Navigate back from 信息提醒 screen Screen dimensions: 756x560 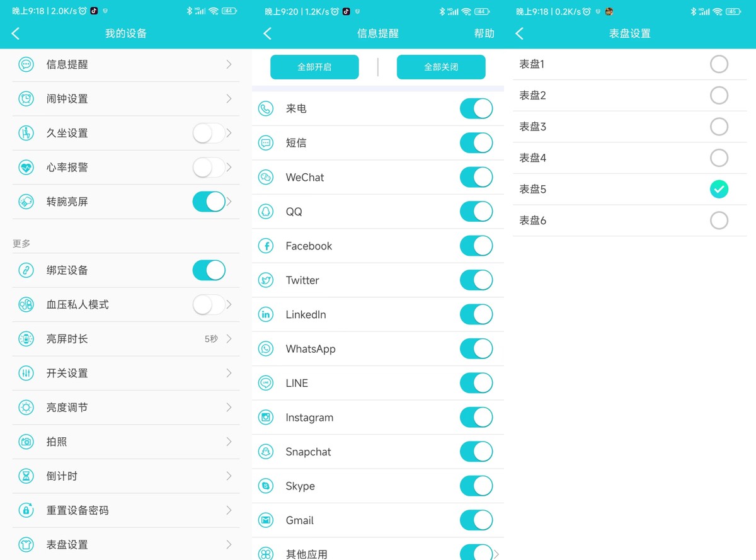[x=267, y=33]
